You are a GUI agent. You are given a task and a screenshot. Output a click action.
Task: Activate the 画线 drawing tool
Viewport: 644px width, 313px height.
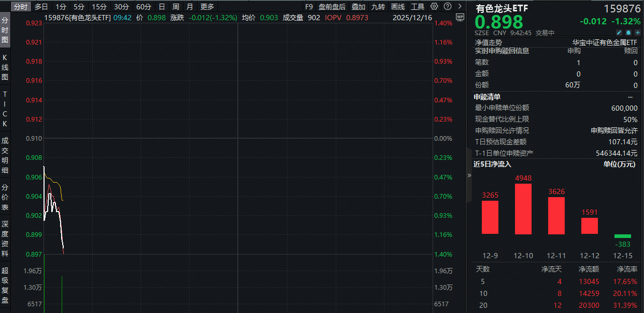click(x=397, y=7)
